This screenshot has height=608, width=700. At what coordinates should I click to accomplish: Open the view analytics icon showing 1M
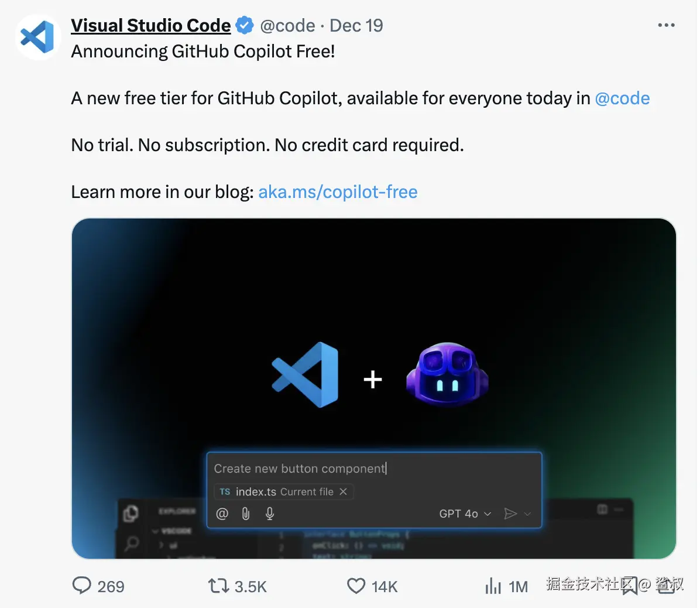493,586
